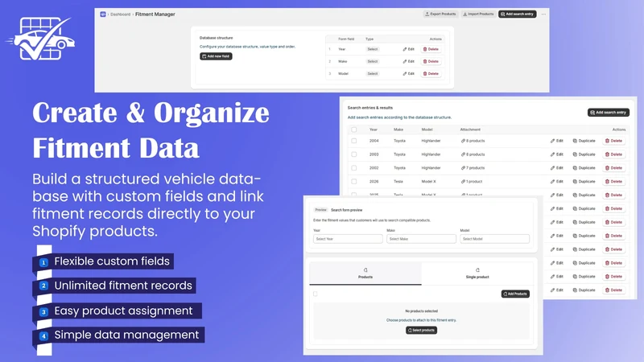Click the Select products button
Screen dimensions: 644x362
tap(421, 331)
